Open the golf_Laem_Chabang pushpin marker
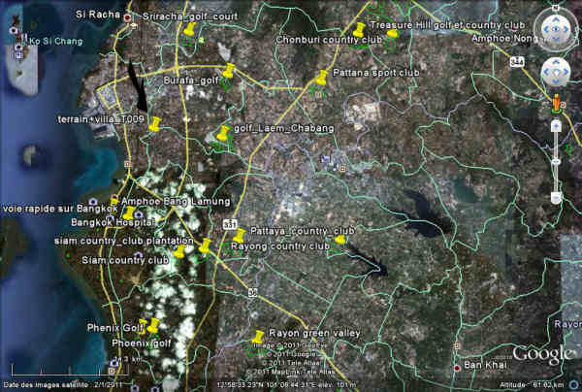Image resolution: width=582 pixels, height=392 pixels. [222, 133]
